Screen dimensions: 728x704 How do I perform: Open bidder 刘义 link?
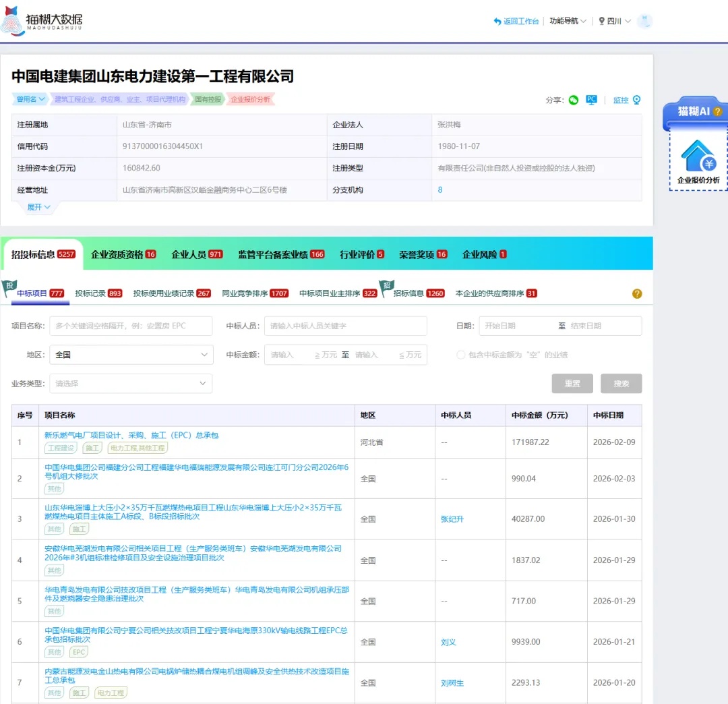pyautogui.click(x=448, y=642)
